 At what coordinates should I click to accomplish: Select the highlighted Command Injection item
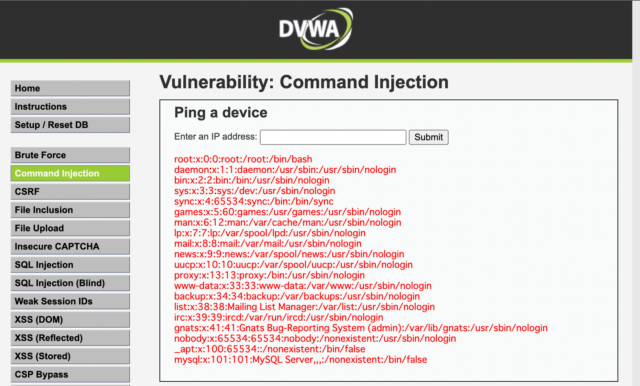coord(70,173)
